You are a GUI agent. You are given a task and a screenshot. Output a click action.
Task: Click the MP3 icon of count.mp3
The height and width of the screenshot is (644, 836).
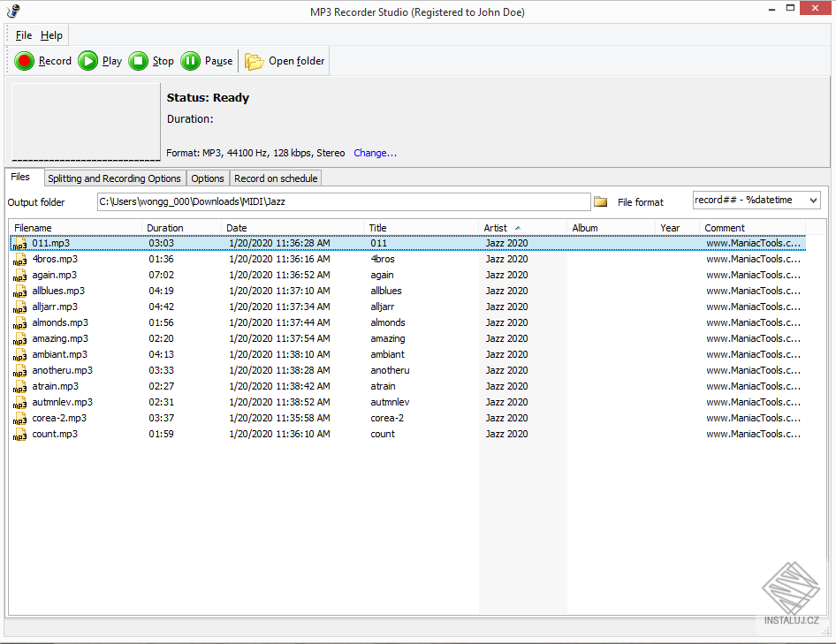point(19,435)
